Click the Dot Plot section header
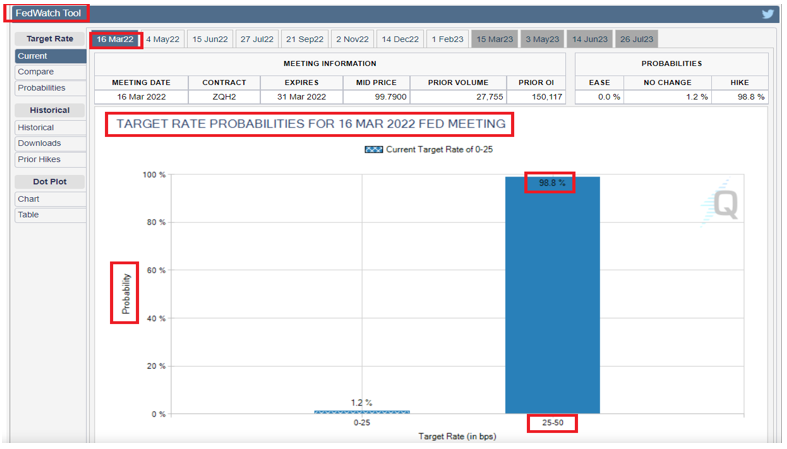Image resolution: width=787 pixels, height=449 pixels. click(50, 182)
